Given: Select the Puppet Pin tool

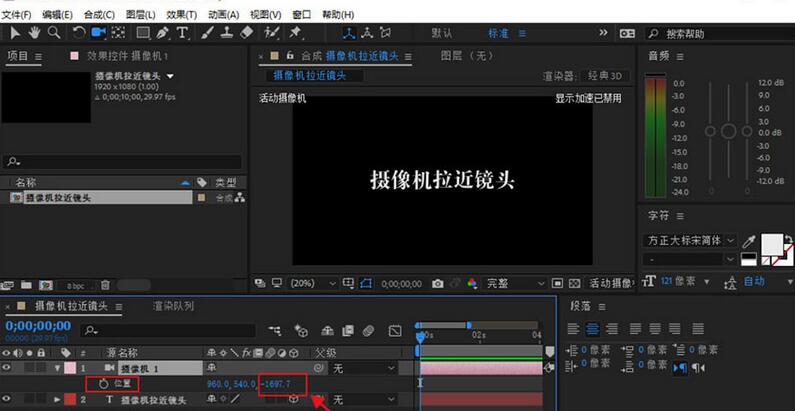Looking at the screenshot, I should coord(295,33).
